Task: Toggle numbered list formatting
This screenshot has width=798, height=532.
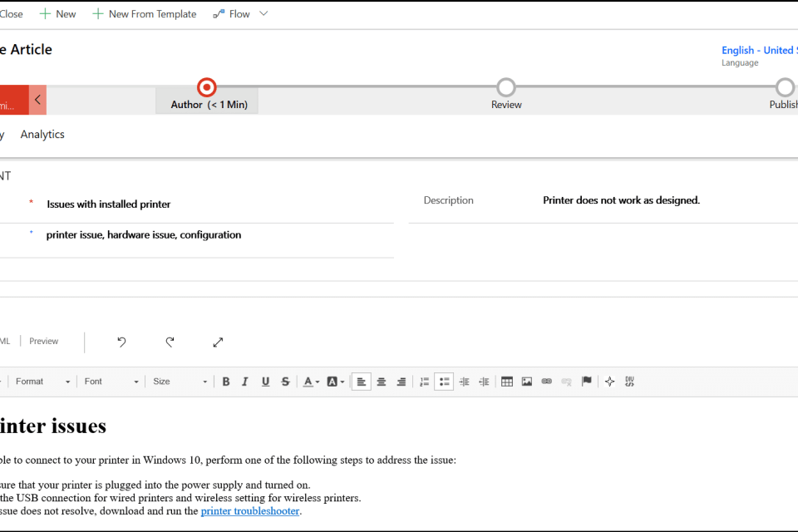Action: (x=424, y=381)
